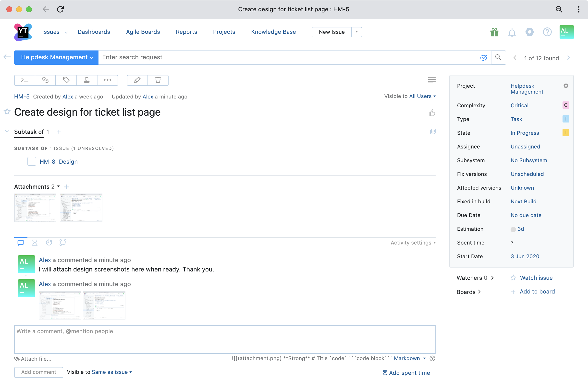Toggle the compact view lines icon
Image resolution: width=588 pixels, height=392 pixels.
tap(432, 81)
